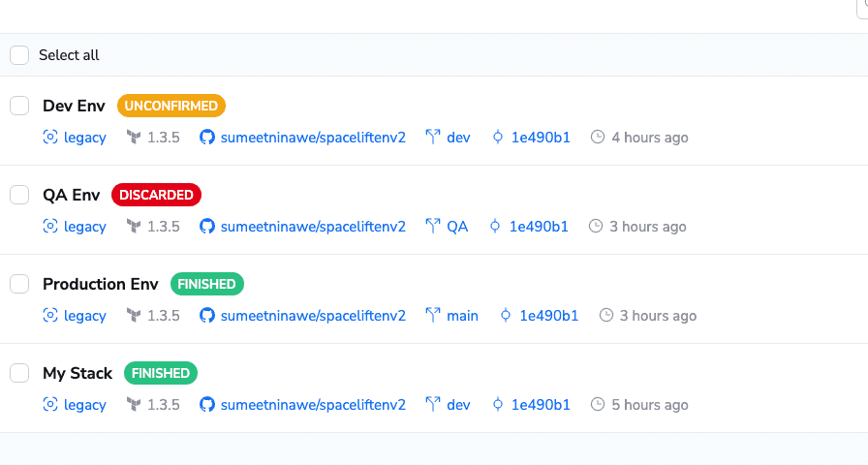Click clock icon in QA Env row
The height and width of the screenshot is (465, 868).
(x=596, y=226)
